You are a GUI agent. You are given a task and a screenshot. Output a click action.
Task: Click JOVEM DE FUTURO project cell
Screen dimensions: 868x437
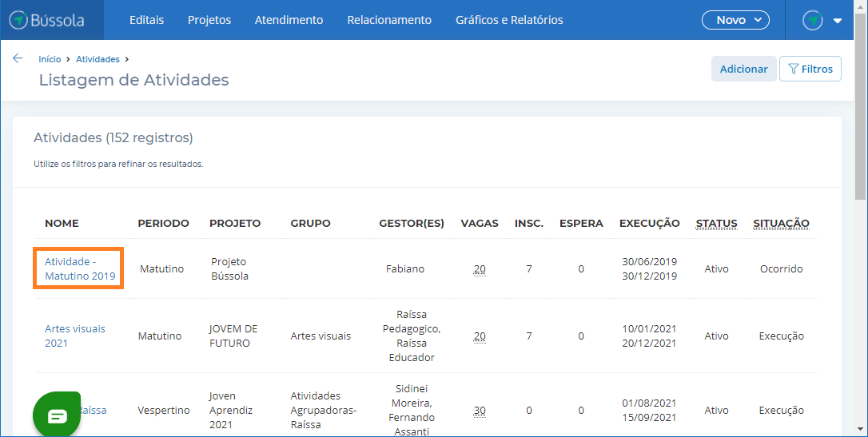233,336
